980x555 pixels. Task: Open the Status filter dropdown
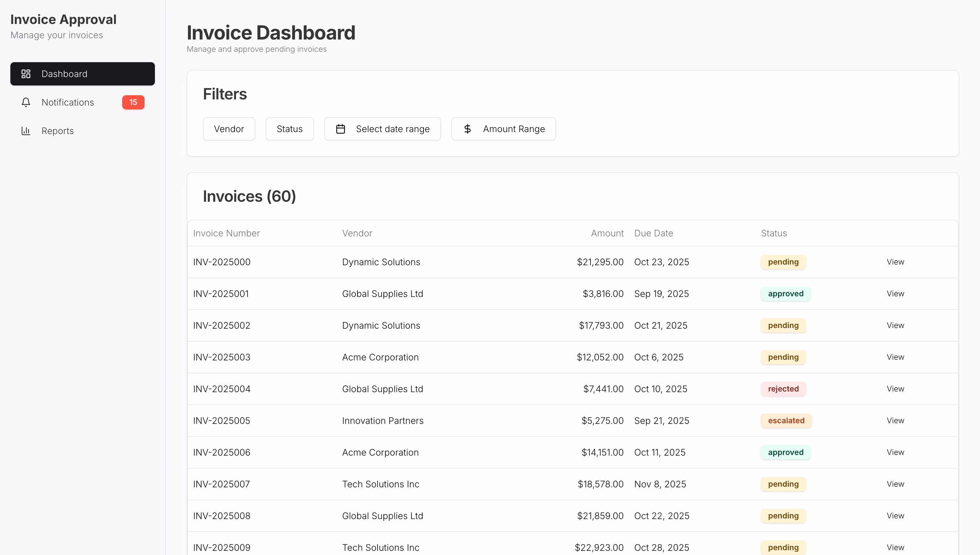pos(289,129)
